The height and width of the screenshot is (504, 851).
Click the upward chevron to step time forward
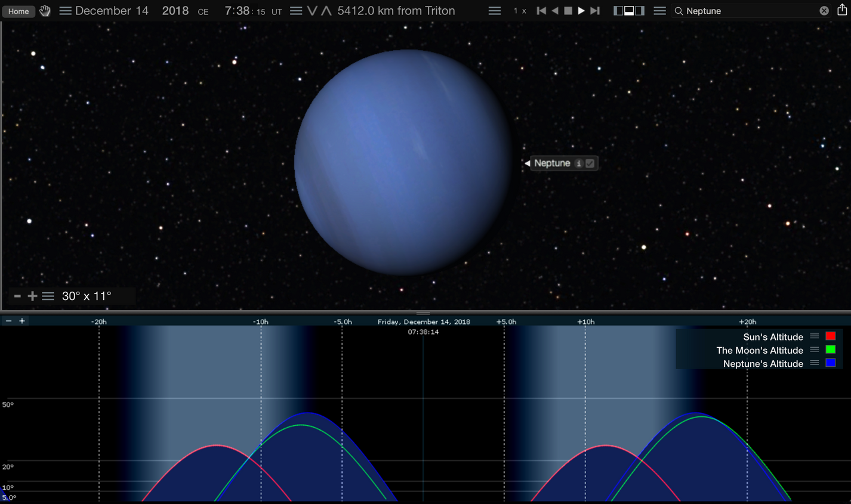325,10
